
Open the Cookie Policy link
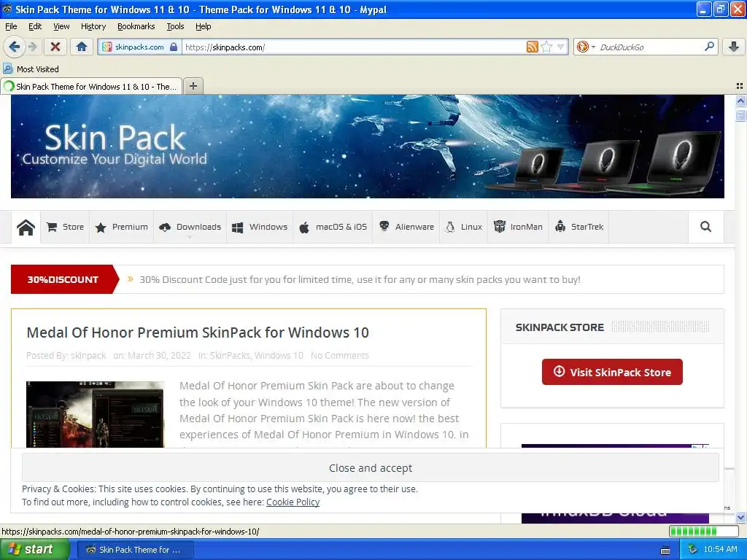[x=293, y=502]
